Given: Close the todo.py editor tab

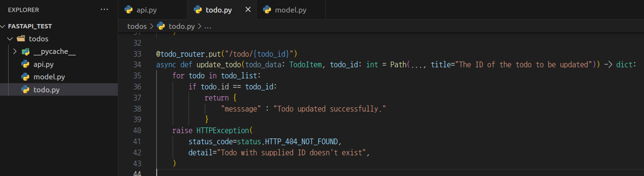Looking at the screenshot, I should [248, 10].
